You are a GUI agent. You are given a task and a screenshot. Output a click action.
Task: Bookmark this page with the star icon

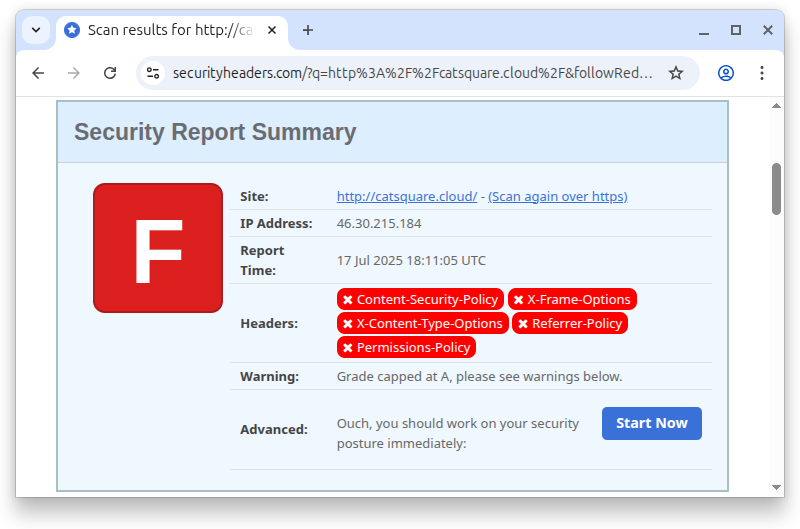coord(676,73)
